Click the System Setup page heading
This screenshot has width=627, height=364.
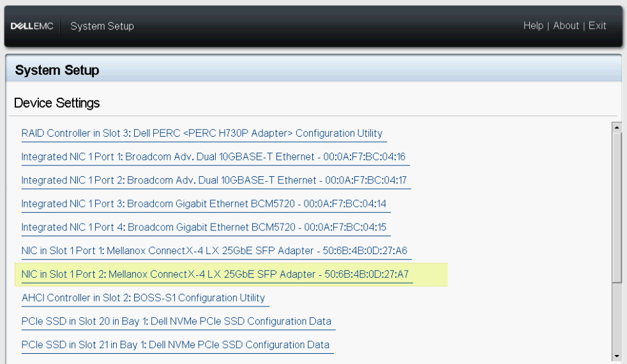coord(57,70)
